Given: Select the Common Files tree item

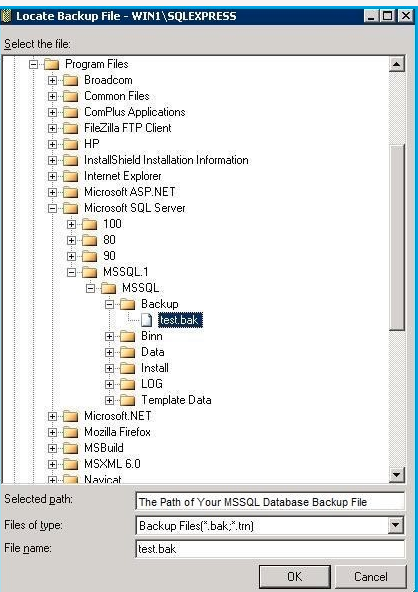Looking at the screenshot, I should tap(117, 96).
